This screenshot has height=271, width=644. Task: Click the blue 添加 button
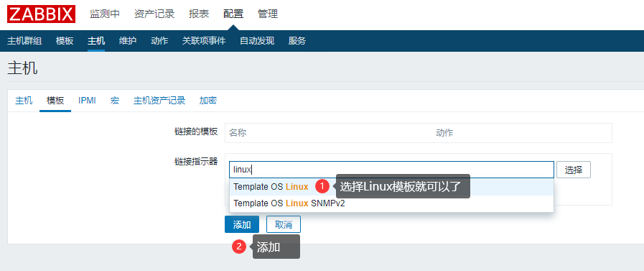click(242, 224)
